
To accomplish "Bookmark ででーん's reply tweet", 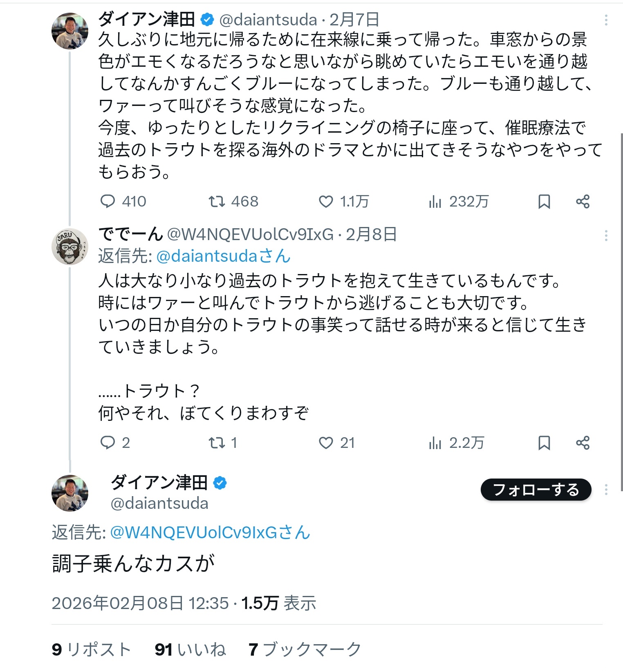I will tap(544, 443).
